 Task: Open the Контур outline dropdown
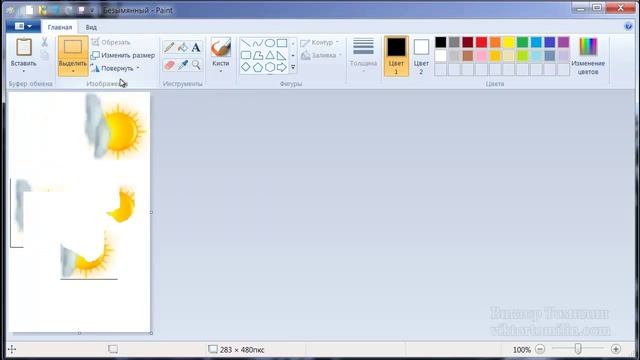320,42
